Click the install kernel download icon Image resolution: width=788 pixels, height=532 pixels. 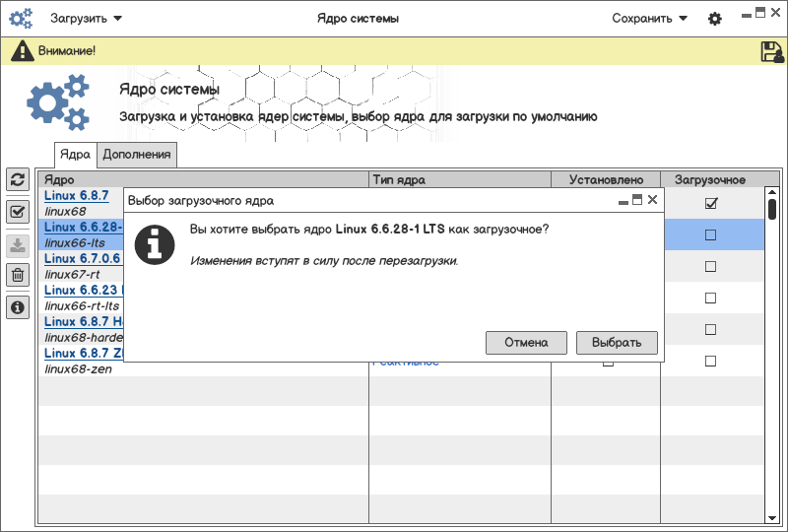[17, 243]
